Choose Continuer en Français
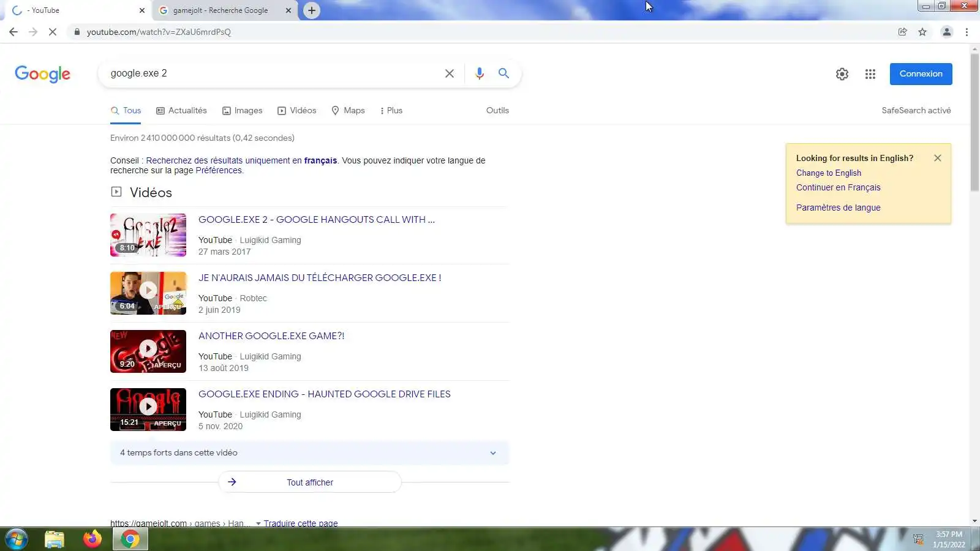Viewport: 980px width, 551px height. coord(839,188)
